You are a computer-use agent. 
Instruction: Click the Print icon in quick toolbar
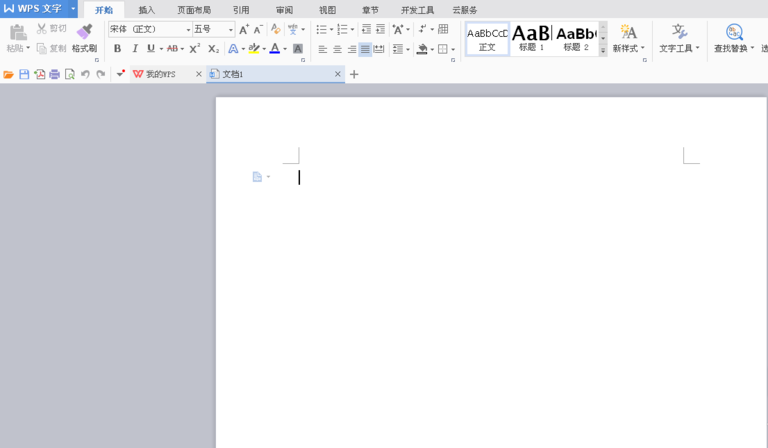54,74
